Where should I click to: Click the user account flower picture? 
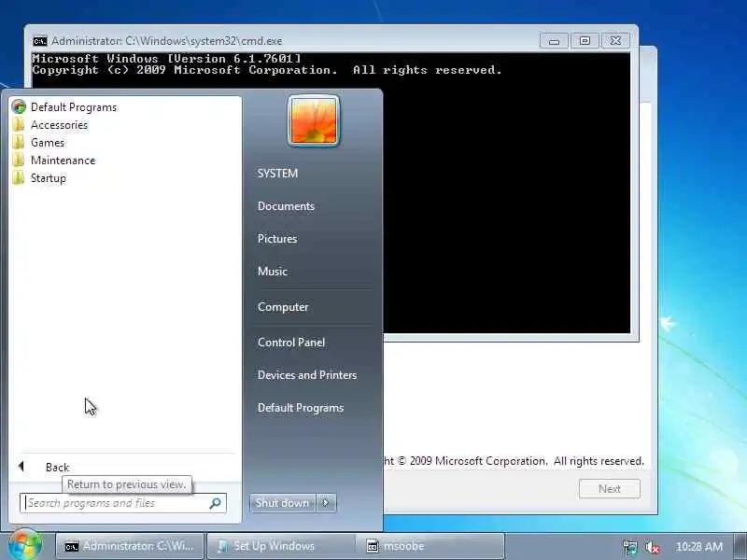[314, 120]
